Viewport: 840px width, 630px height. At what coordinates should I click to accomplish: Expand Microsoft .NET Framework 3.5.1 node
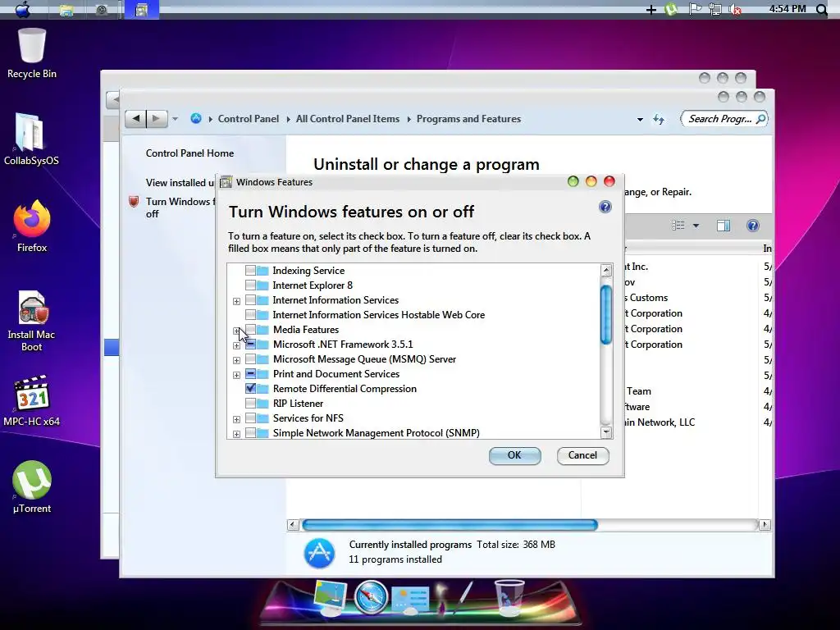(236, 345)
